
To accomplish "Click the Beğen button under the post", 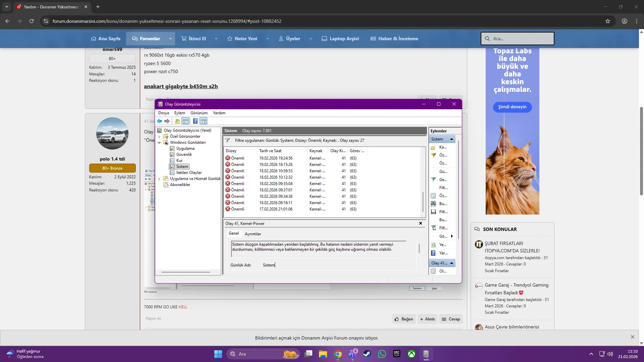I will tap(404, 319).
